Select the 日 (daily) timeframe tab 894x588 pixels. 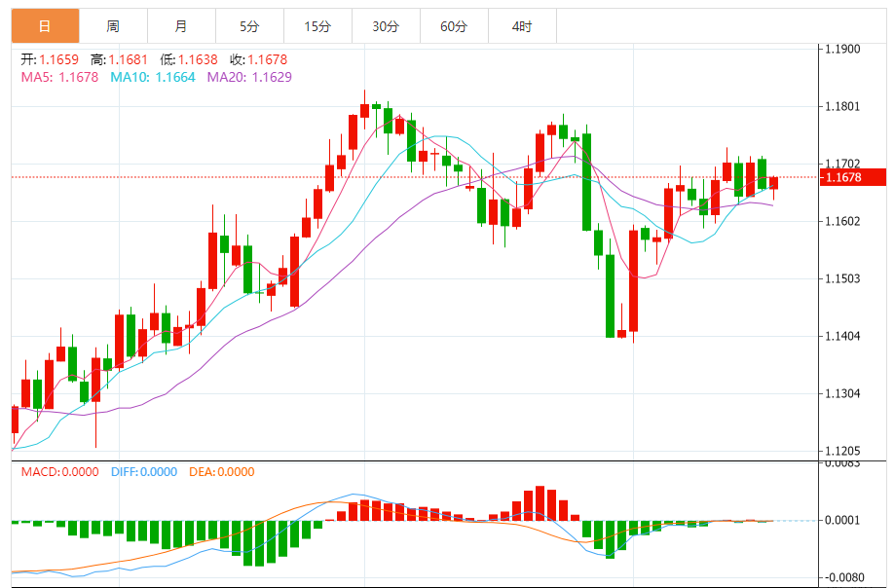click(x=45, y=26)
